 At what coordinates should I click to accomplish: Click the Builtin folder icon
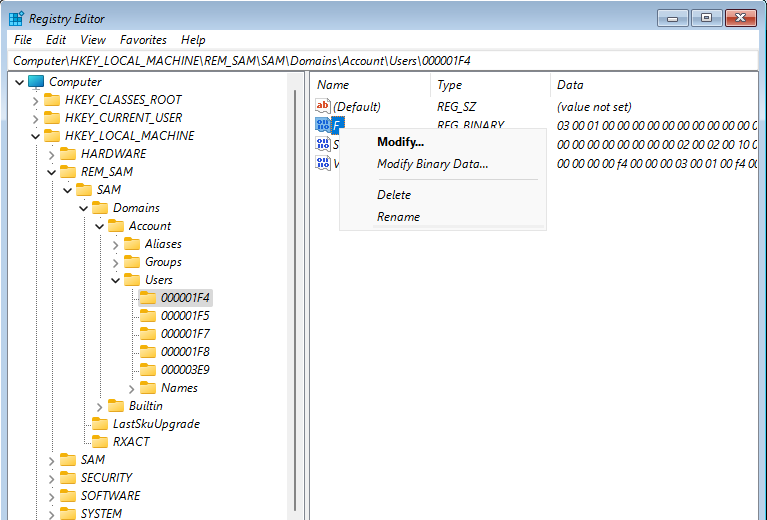point(116,406)
